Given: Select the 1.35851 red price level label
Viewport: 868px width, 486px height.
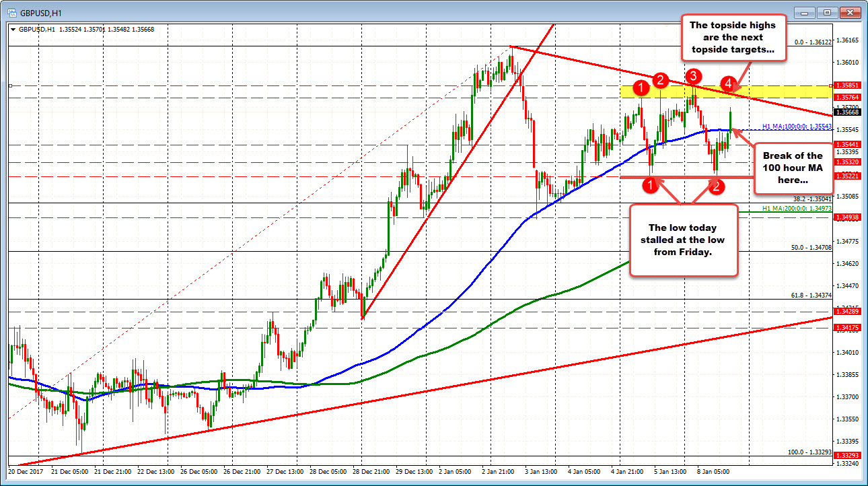Looking at the screenshot, I should pos(846,85).
